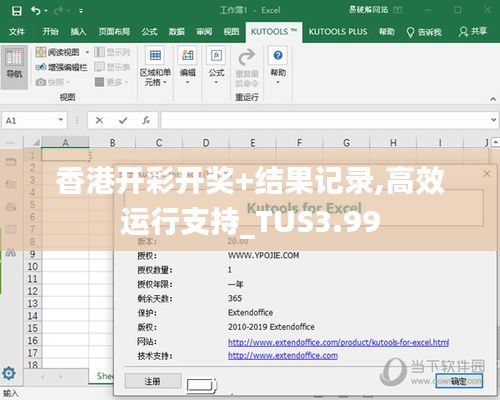Click the 告诉我 lightbulb search

click(424, 32)
